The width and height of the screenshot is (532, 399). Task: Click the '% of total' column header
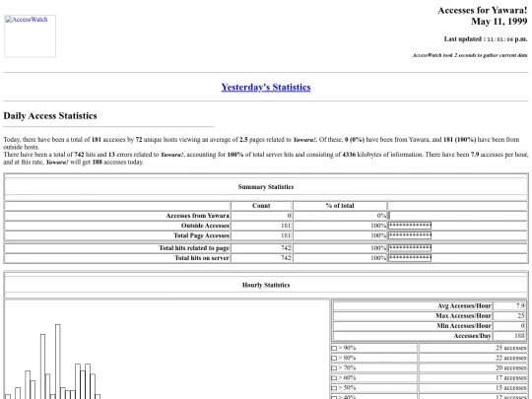(x=340, y=206)
